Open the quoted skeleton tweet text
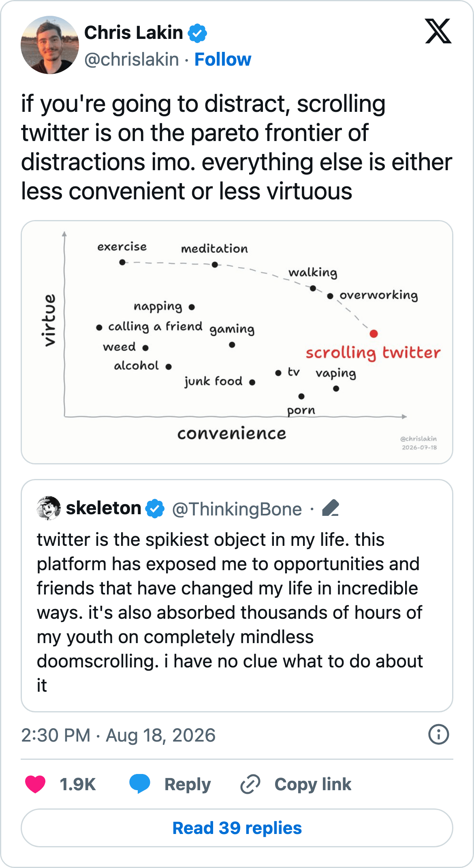 (230, 612)
